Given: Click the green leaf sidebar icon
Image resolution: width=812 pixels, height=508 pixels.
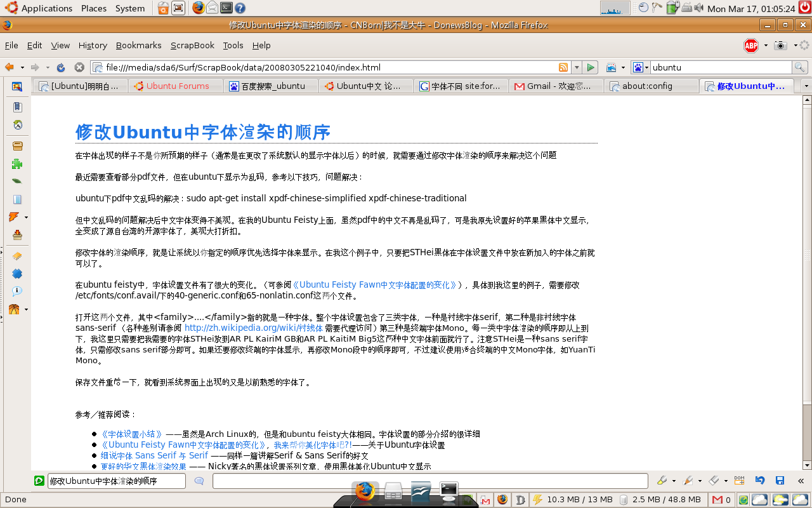Looking at the screenshot, I should pyautogui.click(x=17, y=181).
